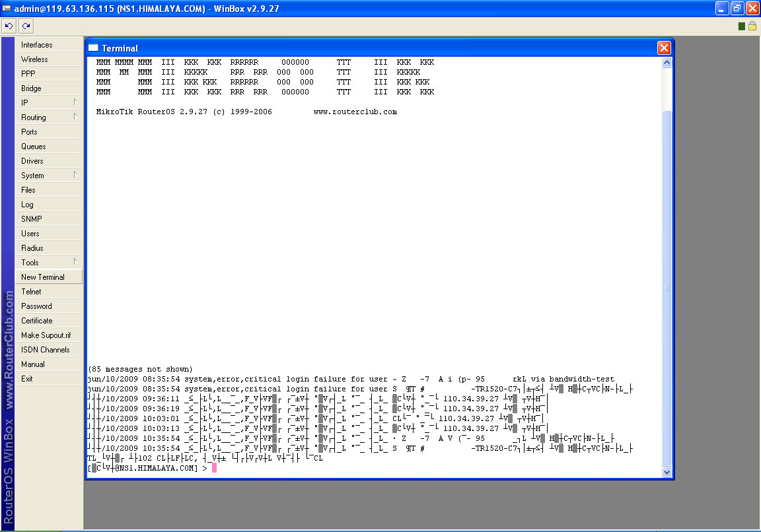Click the green CPU load indicator
This screenshot has height=532, width=761.
(742, 26)
